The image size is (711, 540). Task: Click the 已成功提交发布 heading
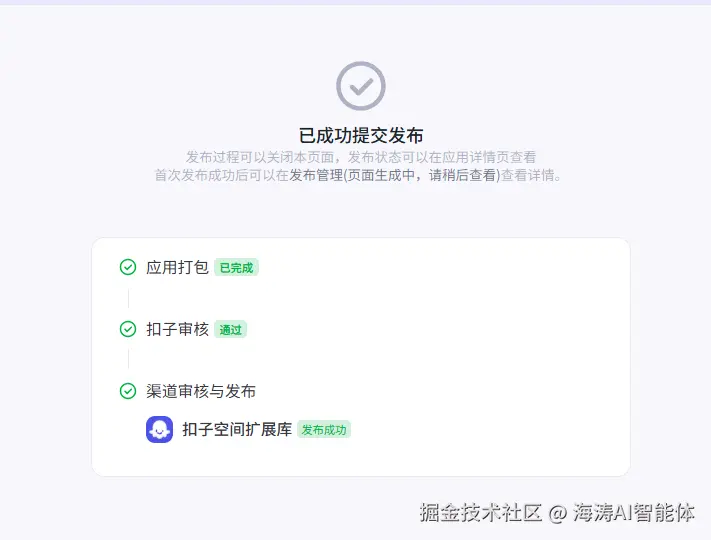coord(360,135)
